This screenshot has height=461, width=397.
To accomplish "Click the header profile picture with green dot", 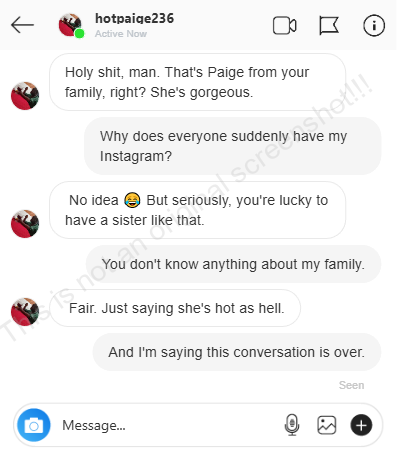I will coord(71,25).
